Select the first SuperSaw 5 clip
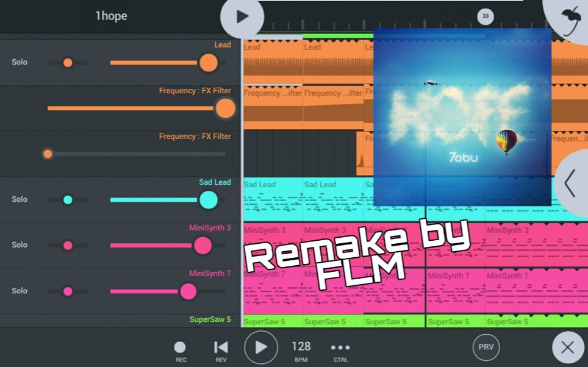Image resolution: width=588 pixels, height=367 pixels. coord(273,321)
